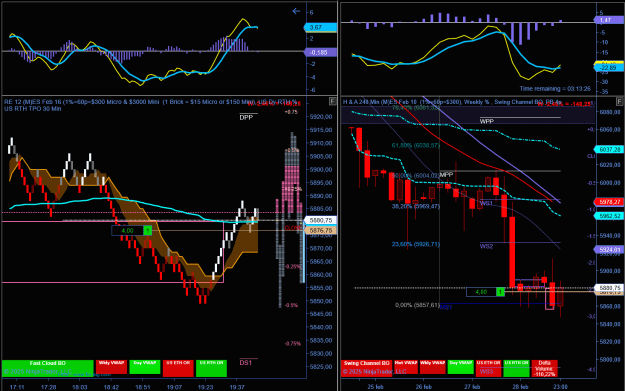
Task: Click the cyan 5962,52 price marker
Action: pyautogui.click(x=609, y=216)
